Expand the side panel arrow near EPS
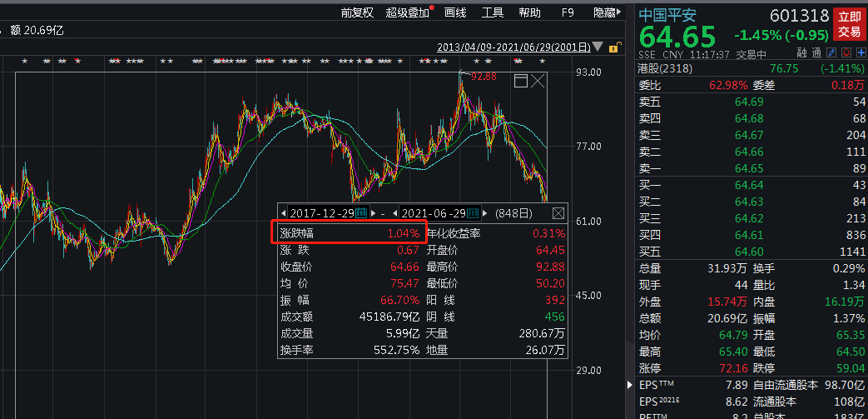Viewport: 868px width, 419px height. [x=630, y=385]
